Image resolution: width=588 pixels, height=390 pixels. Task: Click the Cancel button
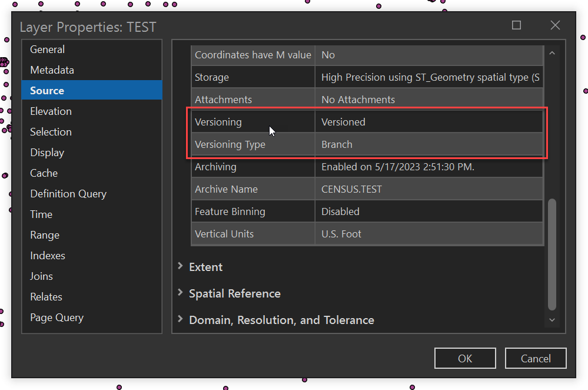[x=536, y=358]
